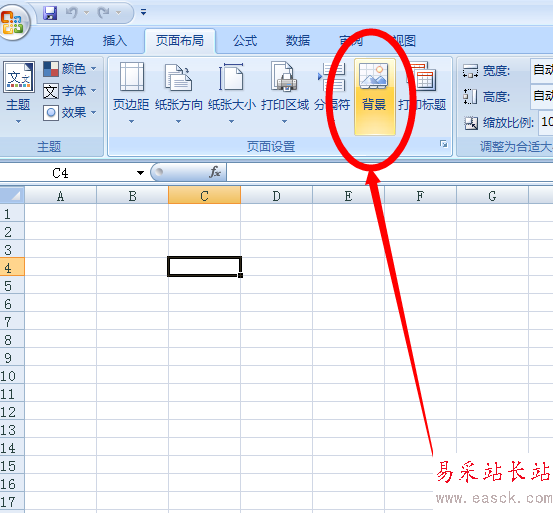Undo the last action

pyautogui.click(x=72, y=13)
